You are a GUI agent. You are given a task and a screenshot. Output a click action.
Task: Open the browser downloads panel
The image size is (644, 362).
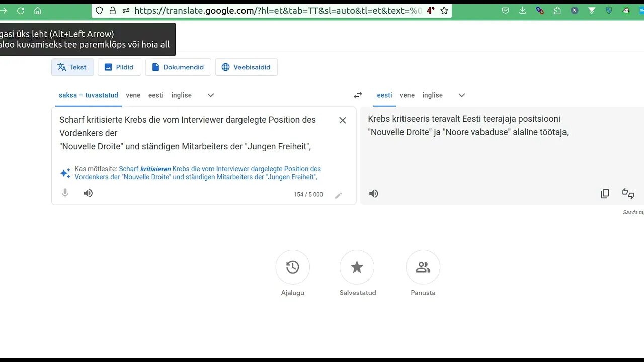523,10
